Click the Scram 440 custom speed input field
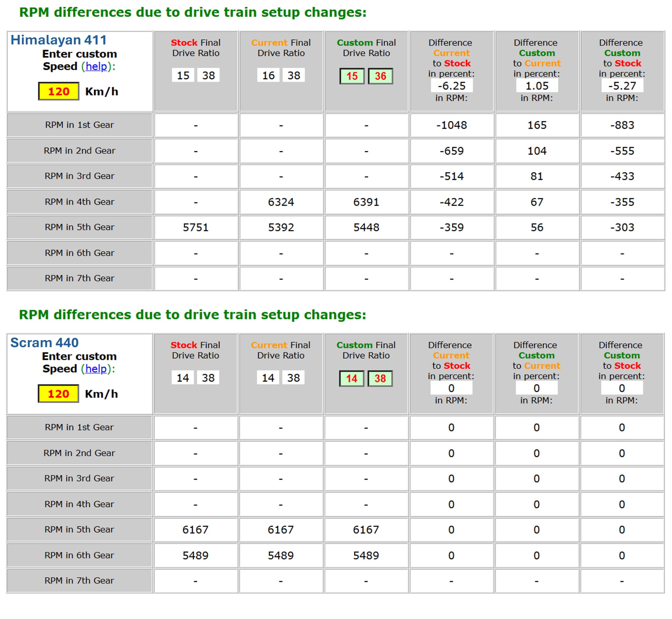672x619 pixels. (58, 394)
